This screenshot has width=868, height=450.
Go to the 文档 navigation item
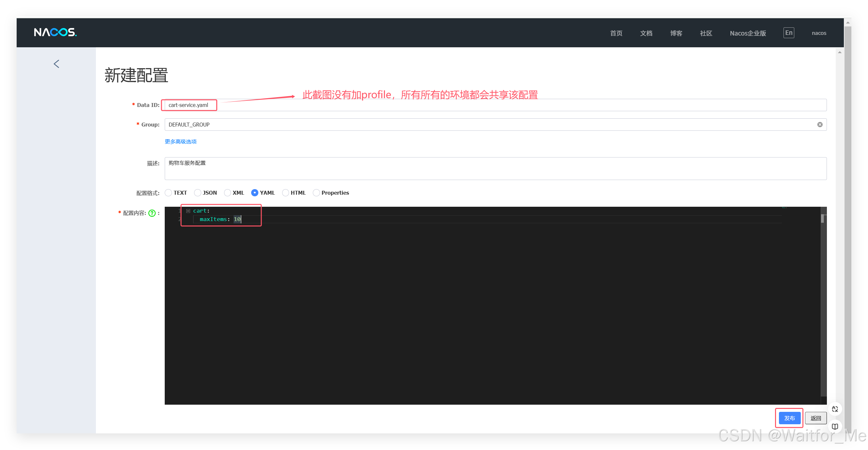pyautogui.click(x=646, y=33)
